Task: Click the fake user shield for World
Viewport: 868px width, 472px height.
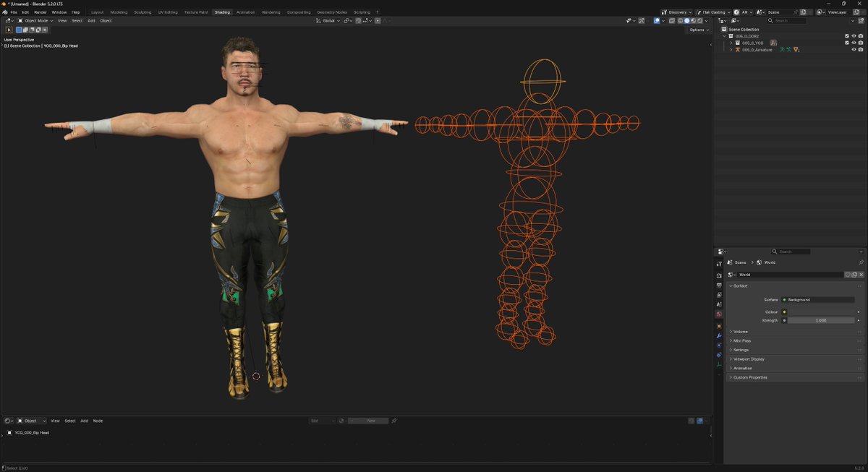Action: [848, 275]
